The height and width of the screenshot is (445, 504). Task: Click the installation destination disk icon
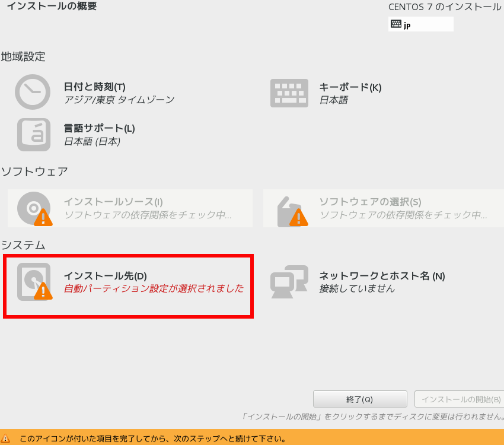(34, 282)
